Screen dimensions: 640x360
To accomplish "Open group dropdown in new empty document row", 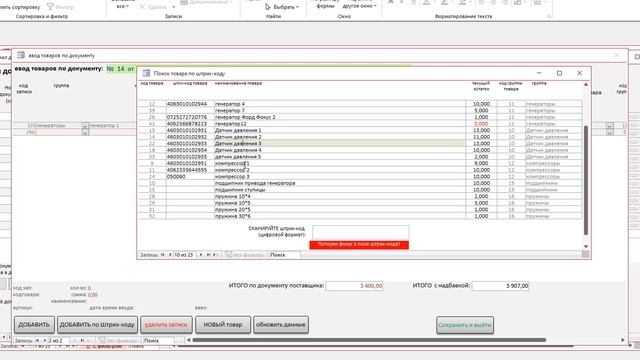I will coord(85,132).
